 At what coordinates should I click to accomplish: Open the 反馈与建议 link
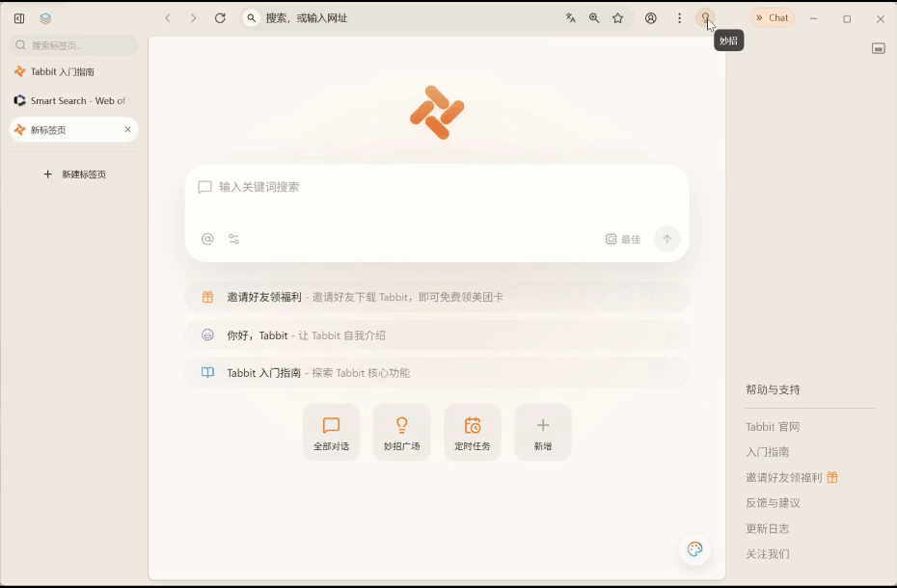pyautogui.click(x=773, y=503)
